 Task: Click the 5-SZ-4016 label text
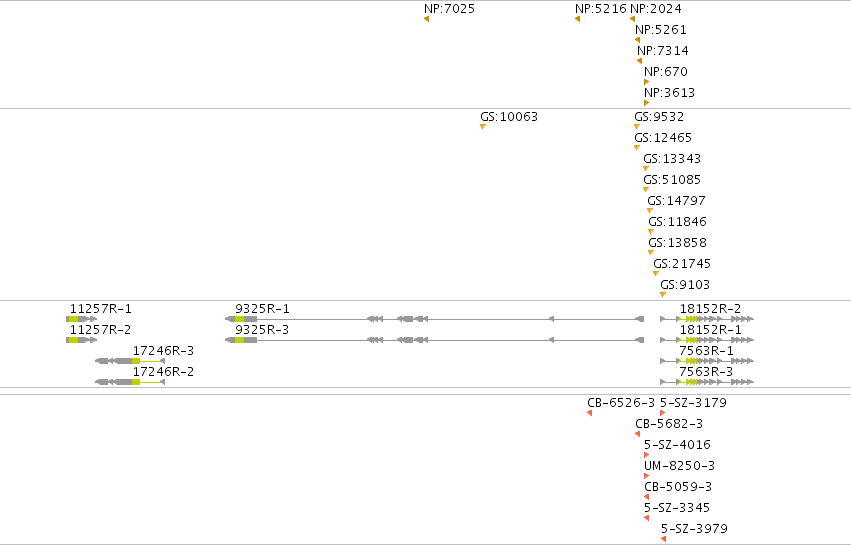677,445
